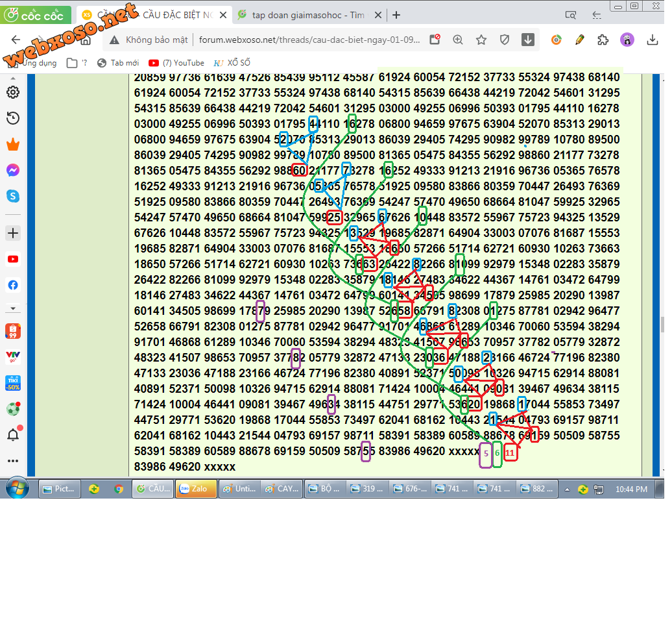Click the sidebar settings gear icon
The height and width of the screenshot is (618, 672).
tap(12, 92)
